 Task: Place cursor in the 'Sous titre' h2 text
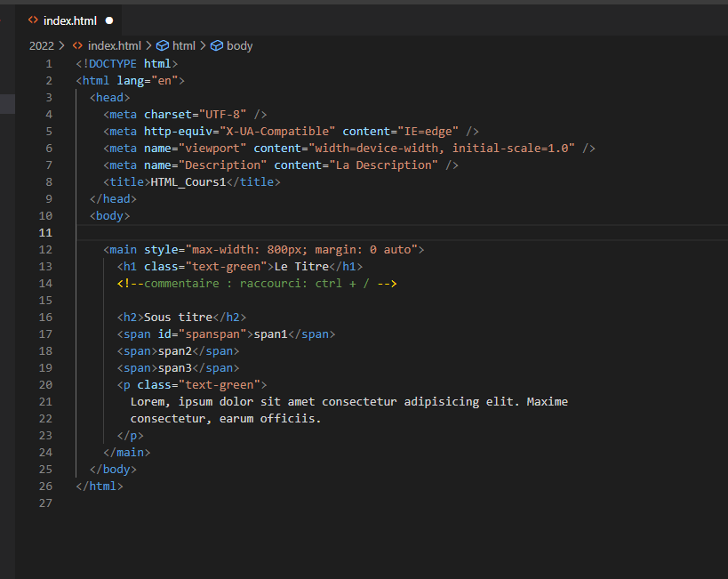(178, 317)
